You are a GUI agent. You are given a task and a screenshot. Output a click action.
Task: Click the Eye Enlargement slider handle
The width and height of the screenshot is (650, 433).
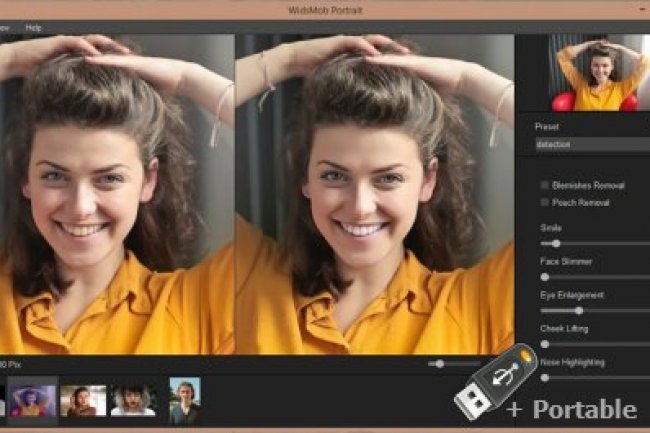[x=578, y=310]
